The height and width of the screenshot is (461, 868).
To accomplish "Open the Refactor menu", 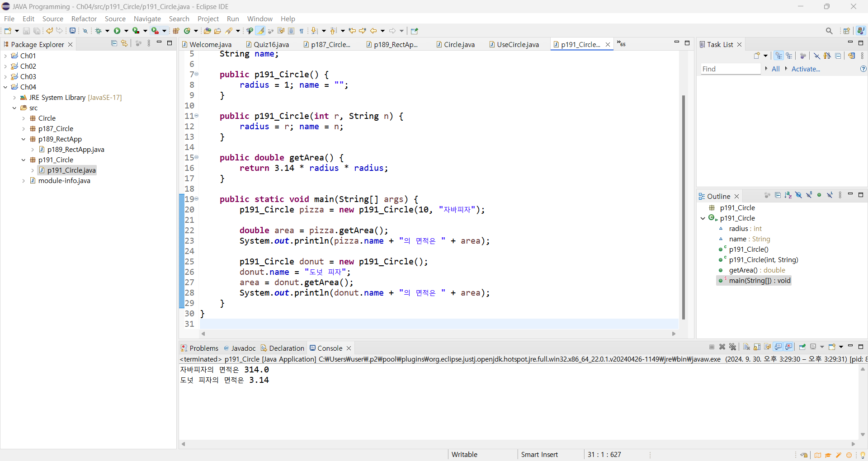I will coord(84,19).
